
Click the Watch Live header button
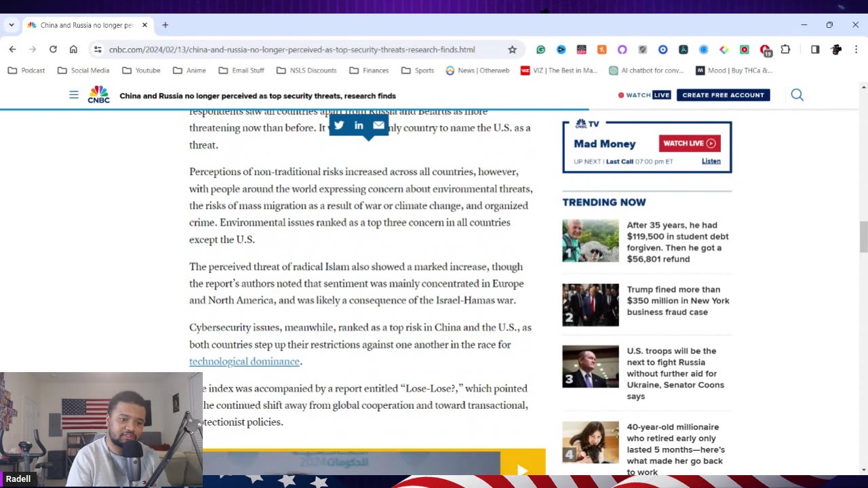(644, 95)
